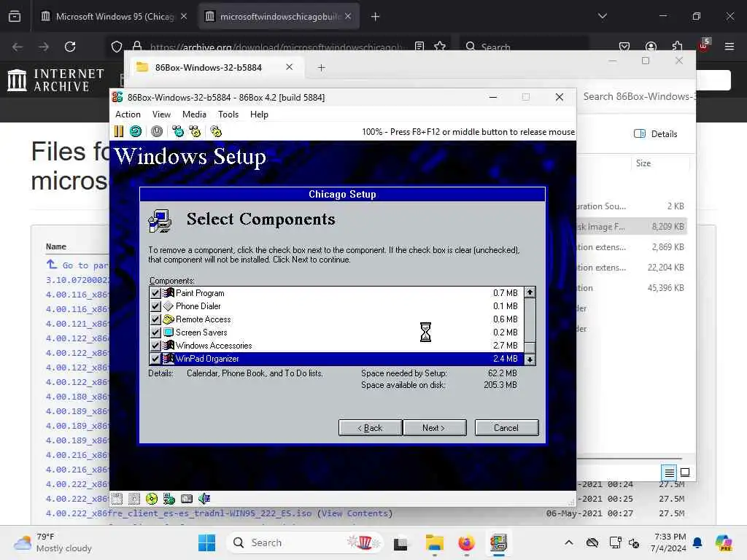
Task: Click the second floppy drive status bar icon
Action: (134, 499)
